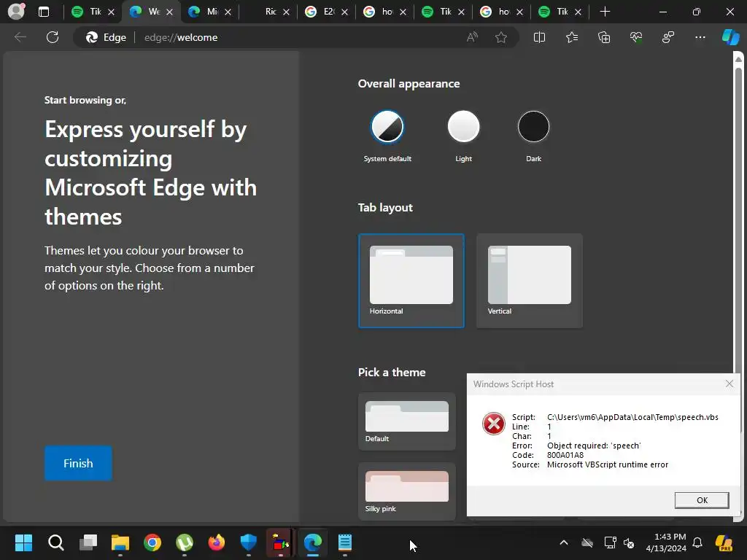Click the Edge logo site info icon
Viewport: 747px width, 560px height.
tap(91, 37)
